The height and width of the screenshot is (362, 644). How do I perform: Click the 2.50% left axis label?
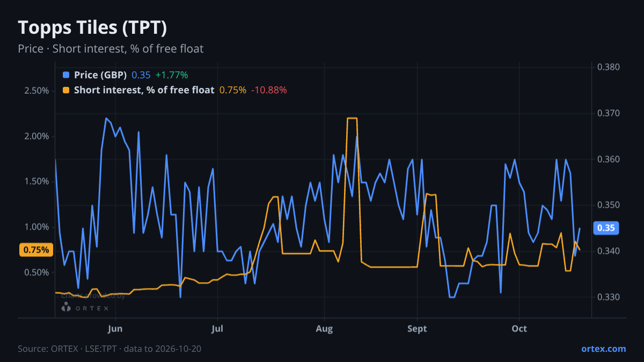click(x=36, y=91)
